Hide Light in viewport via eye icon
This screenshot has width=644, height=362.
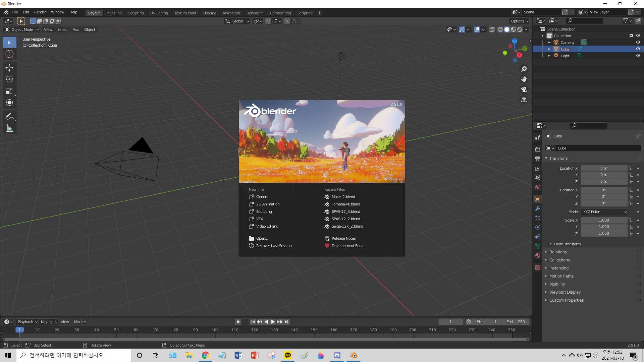[638, 56]
